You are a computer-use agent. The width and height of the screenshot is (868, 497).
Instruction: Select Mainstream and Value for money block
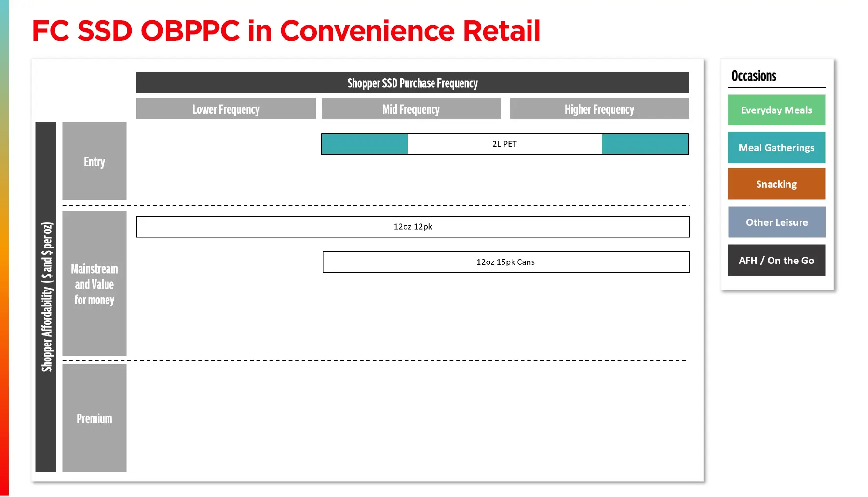[95, 284]
